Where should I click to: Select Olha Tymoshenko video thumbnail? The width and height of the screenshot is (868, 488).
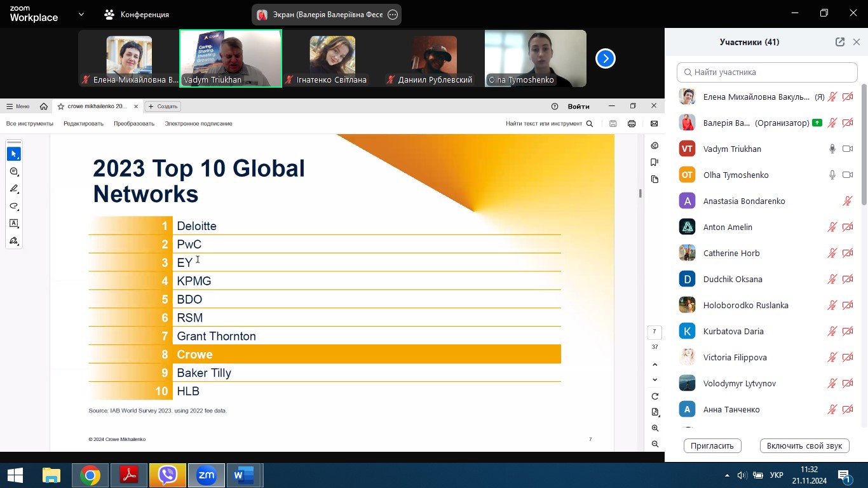click(x=536, y=58)
